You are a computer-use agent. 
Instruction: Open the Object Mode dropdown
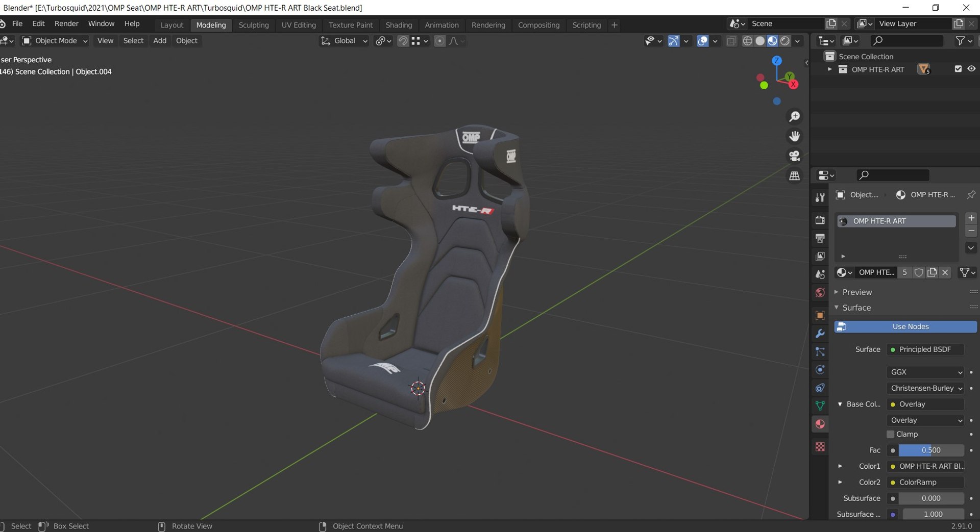pos(55,41)
